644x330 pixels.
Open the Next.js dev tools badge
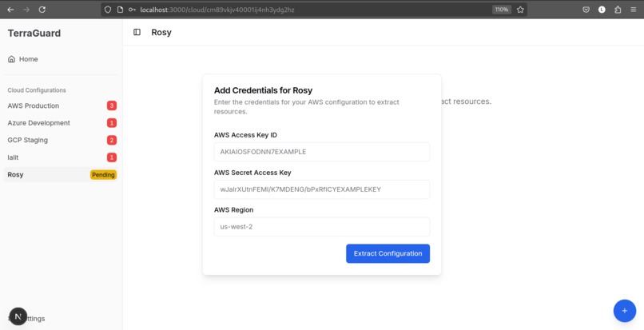pos(18,316)
